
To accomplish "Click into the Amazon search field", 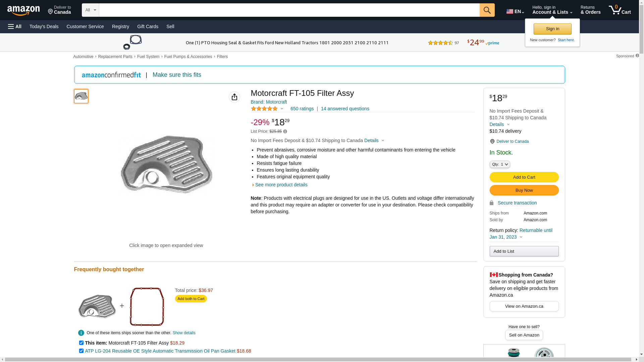I will tap(289, 10).
